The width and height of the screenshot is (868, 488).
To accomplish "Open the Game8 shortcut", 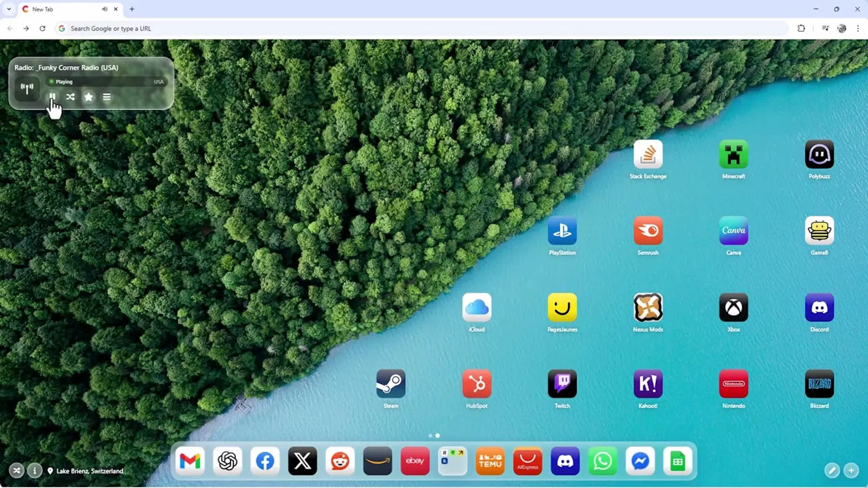I will (819, 231).
